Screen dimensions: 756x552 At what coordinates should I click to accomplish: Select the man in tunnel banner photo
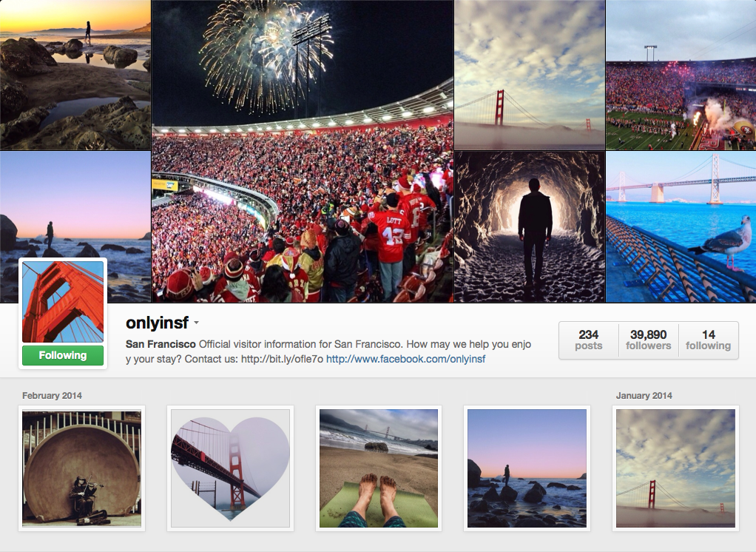(x=530, y=226)
